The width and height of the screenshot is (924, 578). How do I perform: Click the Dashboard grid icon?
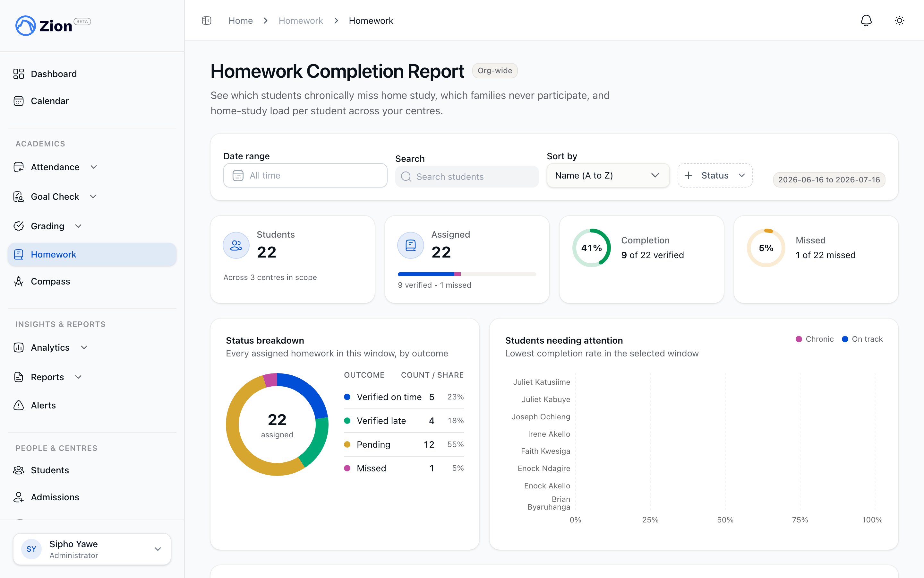point(19,74)
